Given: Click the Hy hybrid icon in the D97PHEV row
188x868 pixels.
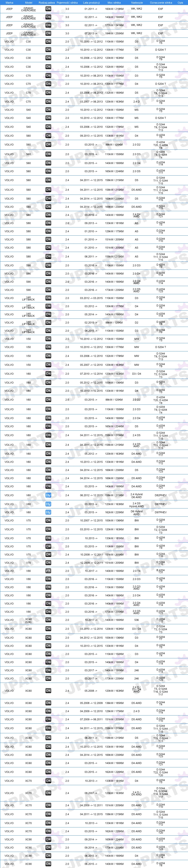Looking at the screenshot, I should coord(48,512).
